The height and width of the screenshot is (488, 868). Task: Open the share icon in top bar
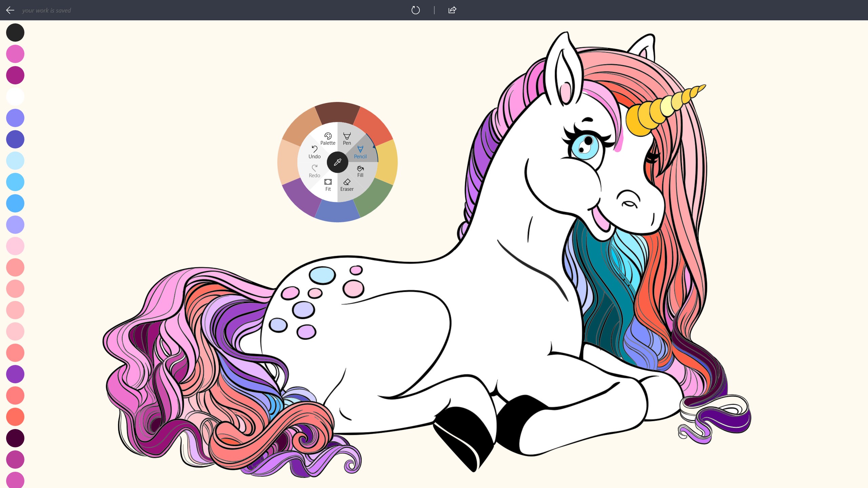coord(452,10)
